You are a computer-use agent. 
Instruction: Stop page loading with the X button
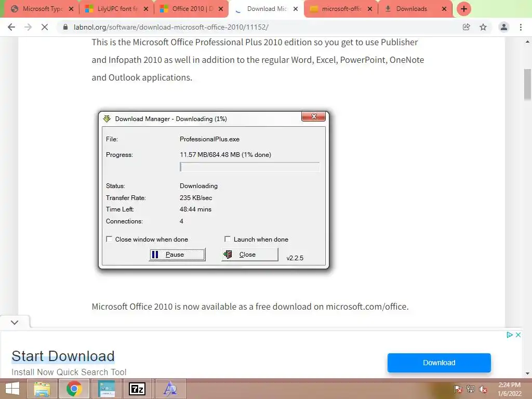[45, 27]
